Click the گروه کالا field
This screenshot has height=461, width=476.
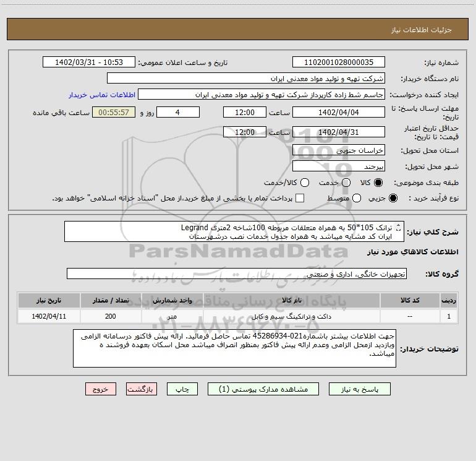[x=237, y=274]
